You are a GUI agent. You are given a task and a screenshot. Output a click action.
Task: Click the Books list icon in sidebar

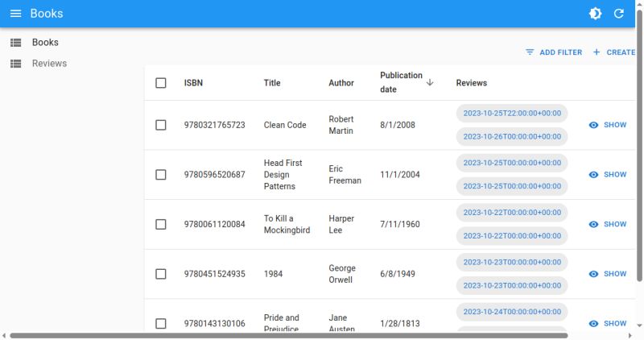(15, 43)
